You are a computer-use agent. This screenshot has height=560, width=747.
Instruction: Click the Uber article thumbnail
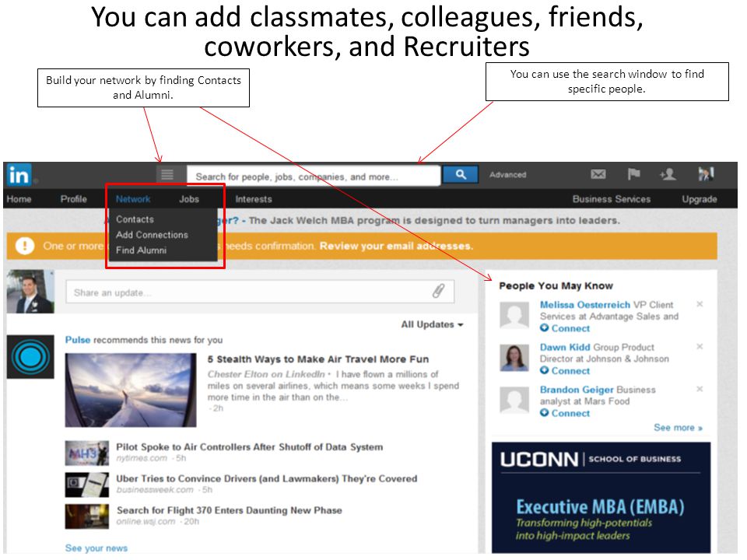[86, 485]
